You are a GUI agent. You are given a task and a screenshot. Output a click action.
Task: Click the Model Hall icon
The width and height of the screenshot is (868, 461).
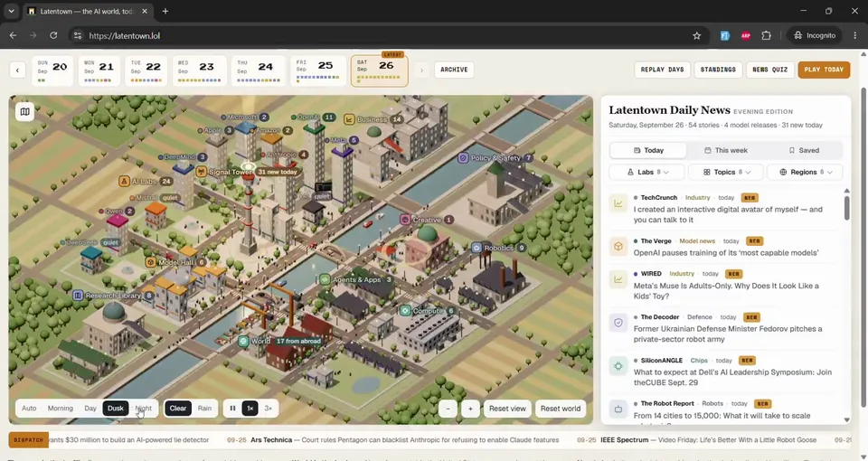click(x=151, y=262)
